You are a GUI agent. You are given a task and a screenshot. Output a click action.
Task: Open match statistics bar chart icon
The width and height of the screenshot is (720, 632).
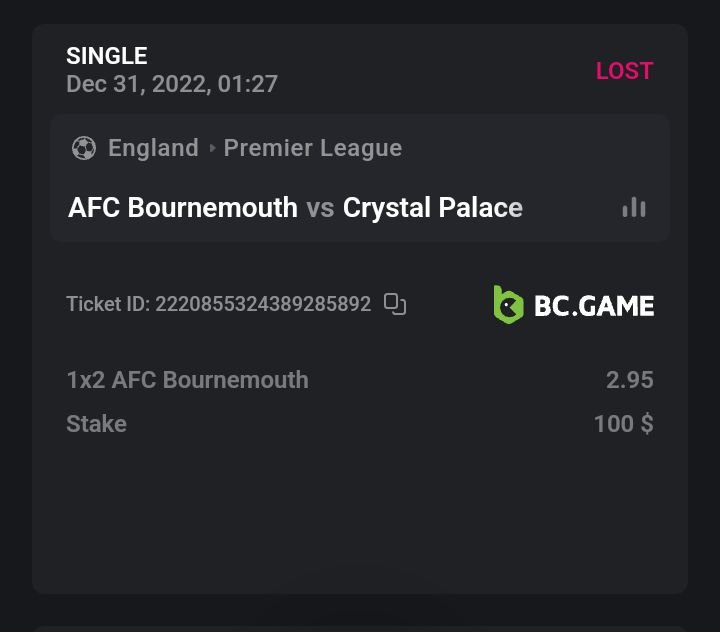point(634,207)
